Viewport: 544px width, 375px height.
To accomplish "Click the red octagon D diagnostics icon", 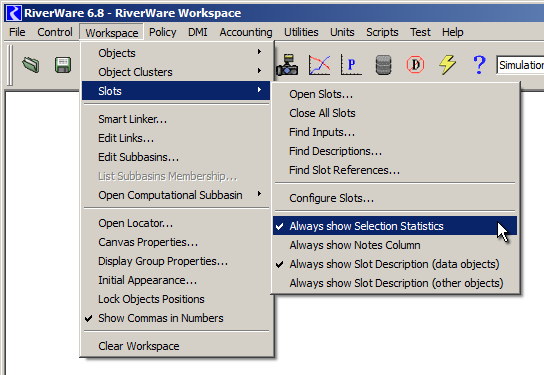I will click(415, 65).
